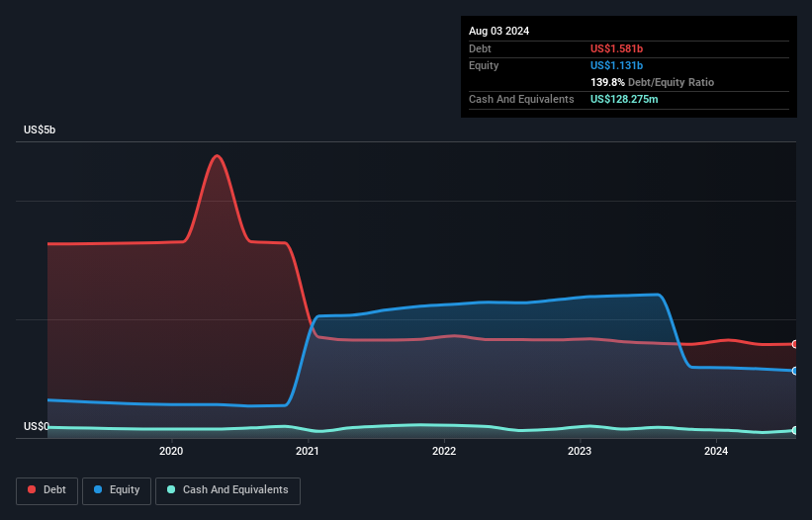This screenshot has width=812, height=520.
Task: Select the 2020 axis label
Action: click(171, 451)
